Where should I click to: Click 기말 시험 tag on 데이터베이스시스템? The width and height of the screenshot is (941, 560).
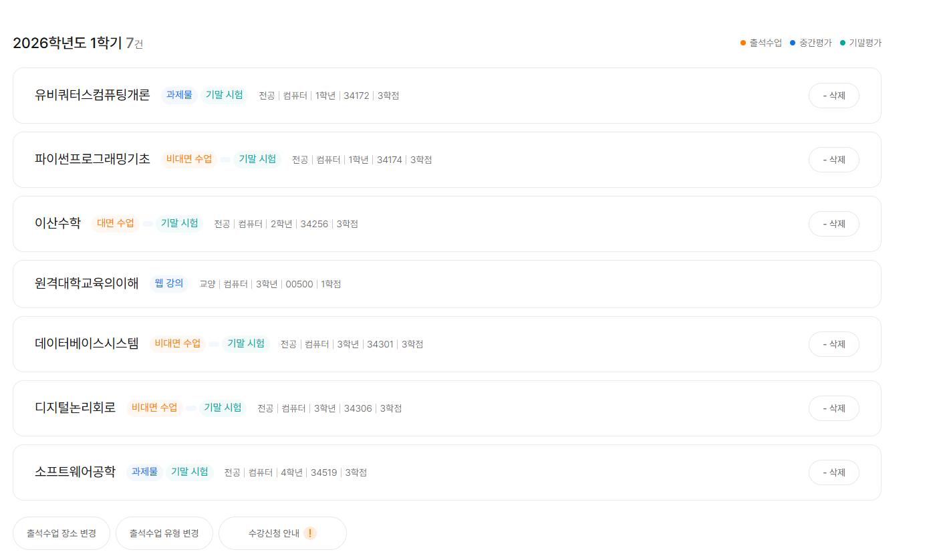tap(246, 343)
